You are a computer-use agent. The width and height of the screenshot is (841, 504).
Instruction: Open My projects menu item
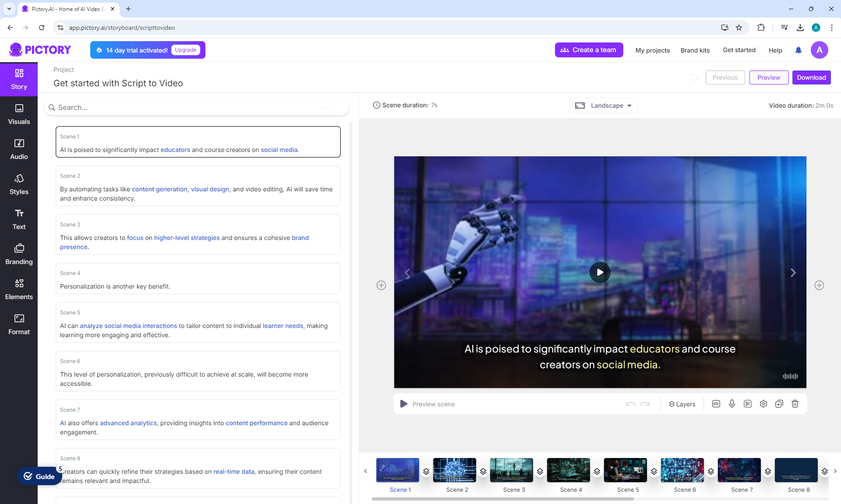652,50
